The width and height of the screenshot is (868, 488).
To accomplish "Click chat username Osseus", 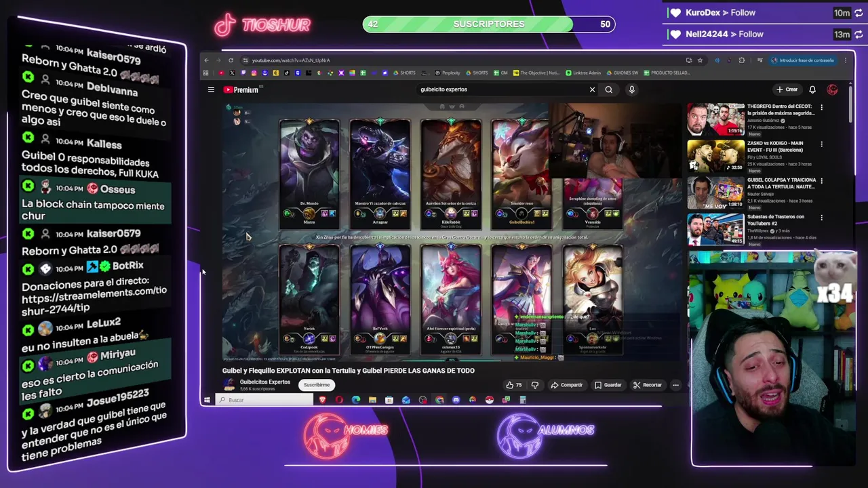I will click(x=117, y=189).
